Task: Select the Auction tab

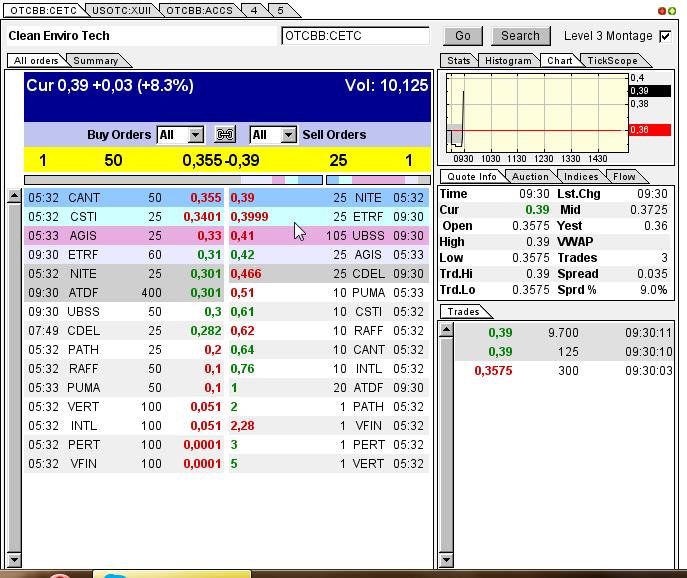Action: [530, 177]
